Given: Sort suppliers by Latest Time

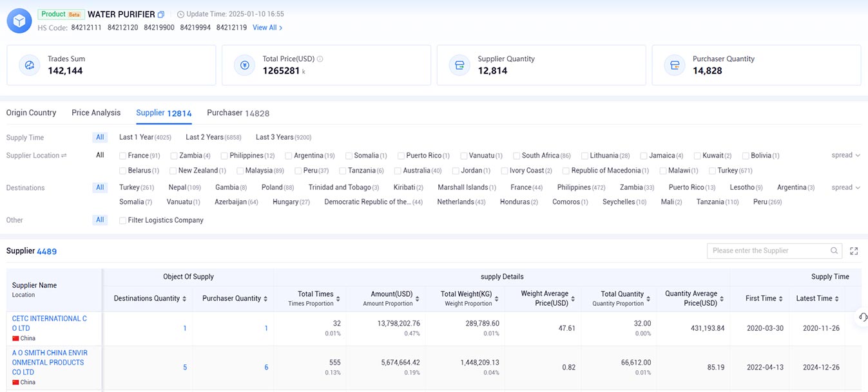Looking at the screenshot, I should coord(838,299).
